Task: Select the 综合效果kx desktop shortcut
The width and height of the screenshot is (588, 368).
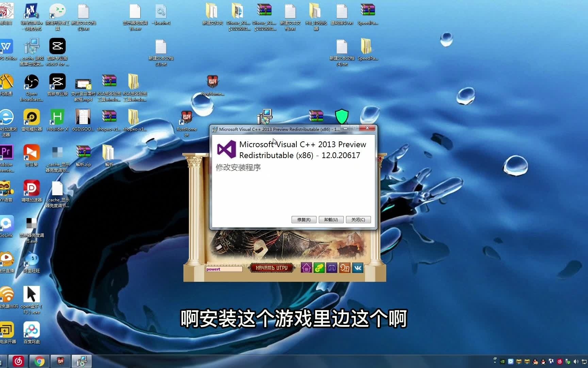Action: 32,17
